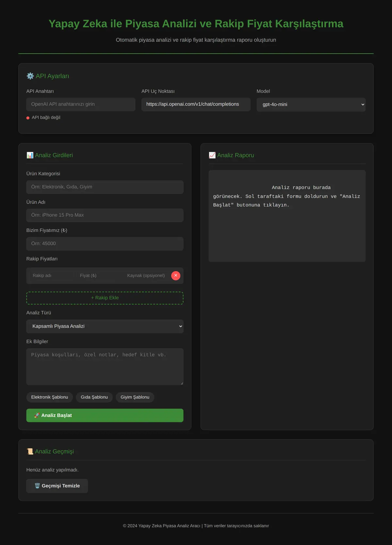Image resolution: width=392 pixels, height=545 pixels.
Task: Click the Geçmişi Temizle button
Action: click(57, 486)
